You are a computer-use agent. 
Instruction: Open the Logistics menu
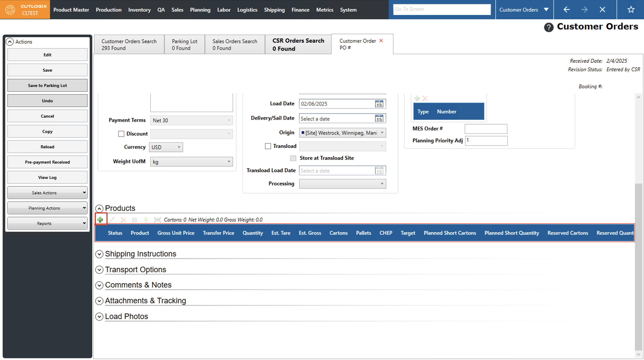pyautogui.click(x=247, y=10)
